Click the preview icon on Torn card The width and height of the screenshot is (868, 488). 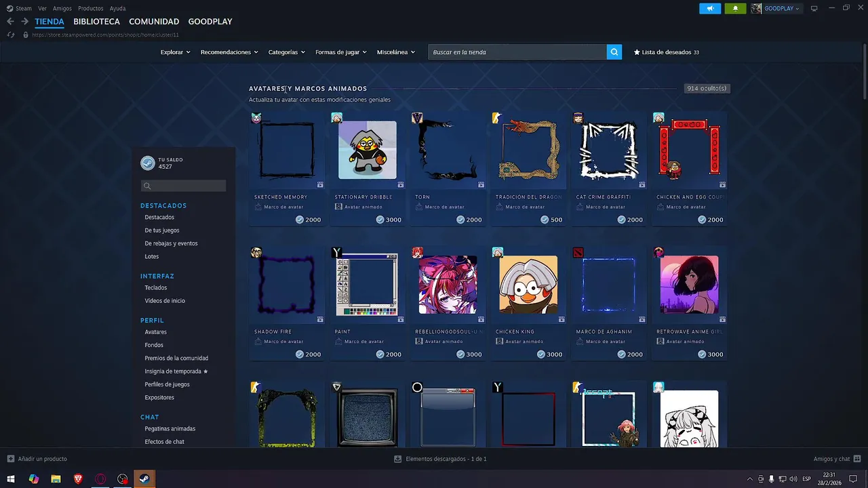point(481,184)
